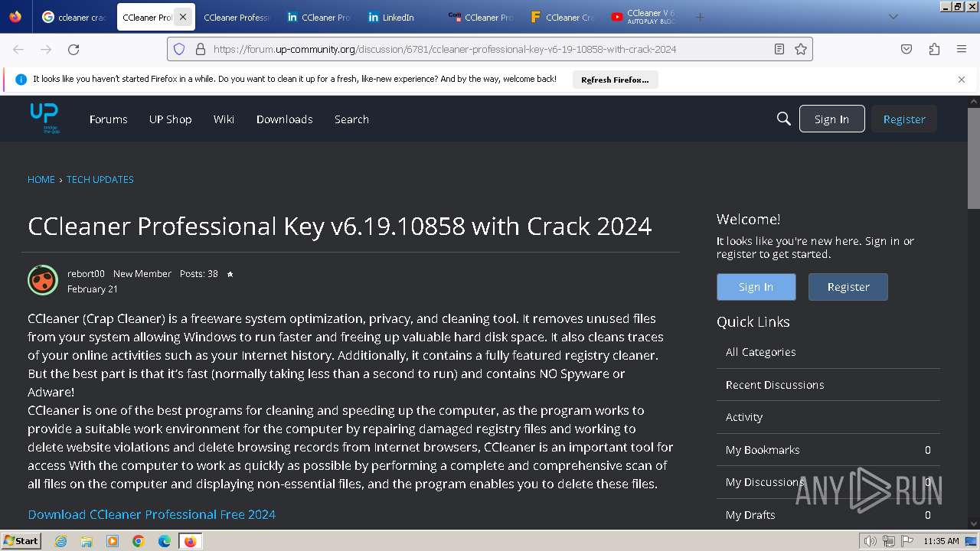This screenshot has height=551, width=980.
Task: Click the UP community logo
Action: pyautogui.click(x=44, y=118)
